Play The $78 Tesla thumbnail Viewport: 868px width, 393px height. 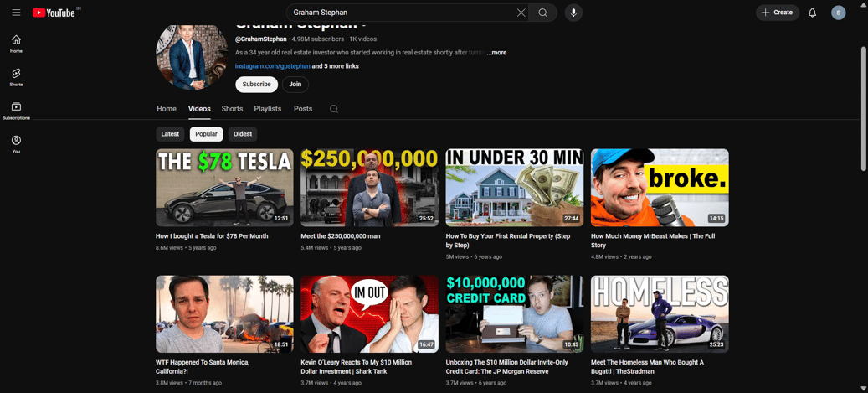(x=224, y=188)
